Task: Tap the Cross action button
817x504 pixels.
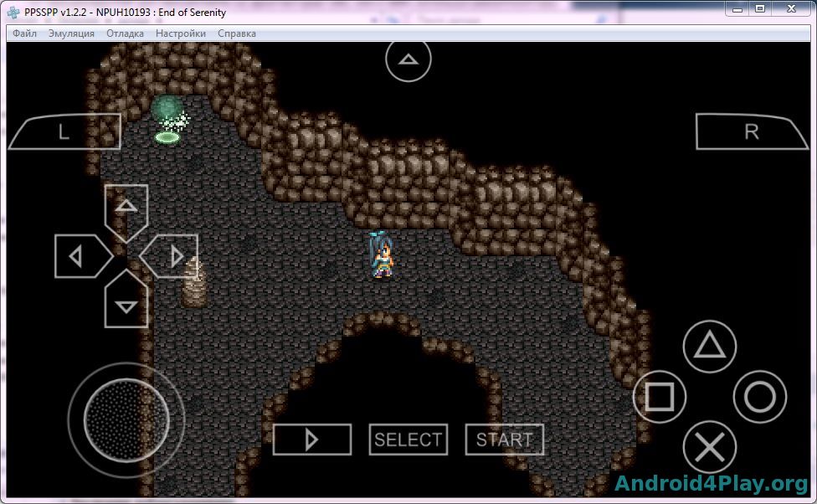Action: (709, 447)
